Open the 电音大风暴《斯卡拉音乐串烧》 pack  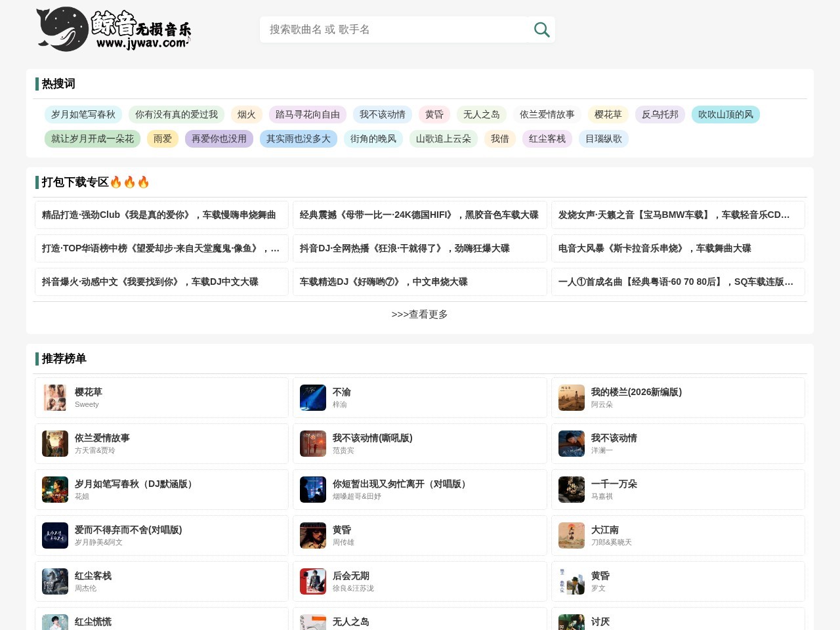[x=678, y=248]
